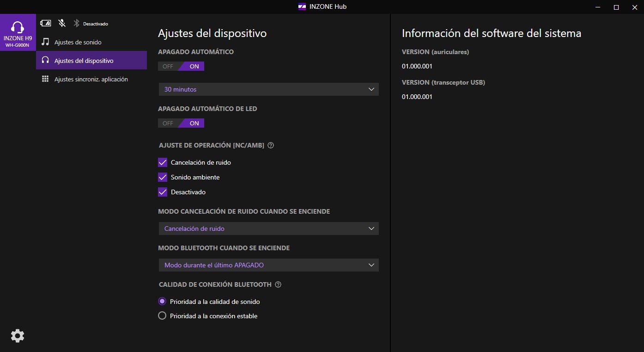Disable APAGADO AUTOMÁTICO DE LED
Image resolution: width=644 pixels, height=352 pixels.
pos(168,123)
